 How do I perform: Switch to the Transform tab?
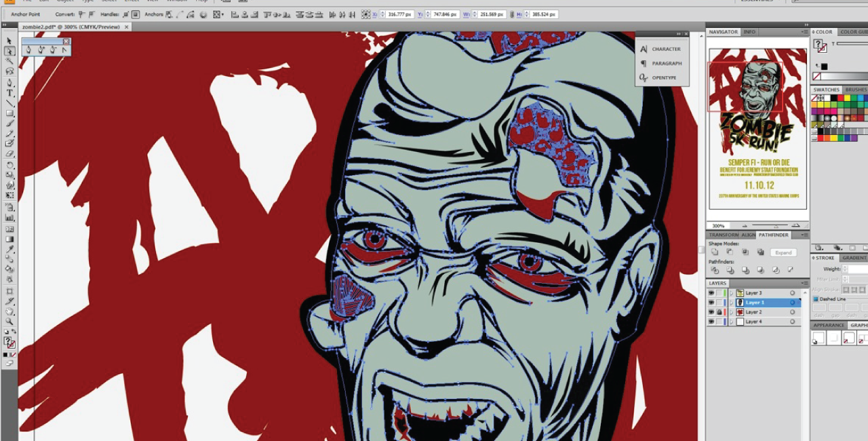point(724,235)
